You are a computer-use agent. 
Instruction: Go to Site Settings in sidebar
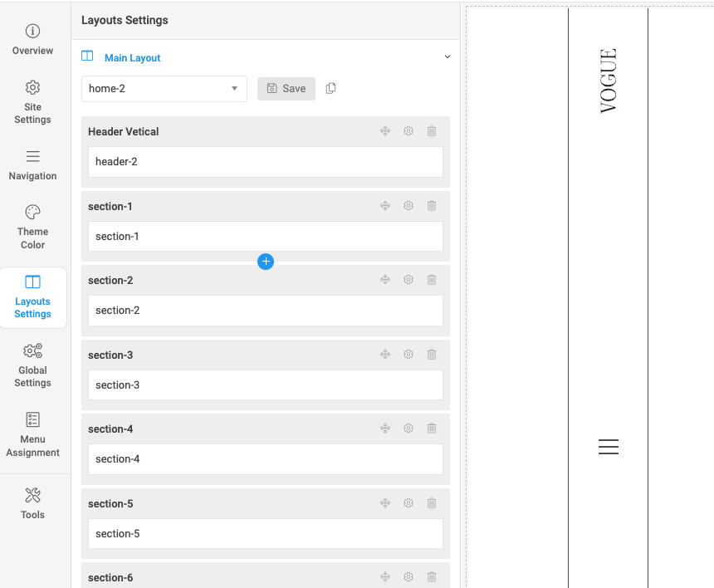click(x=33, y=102)
